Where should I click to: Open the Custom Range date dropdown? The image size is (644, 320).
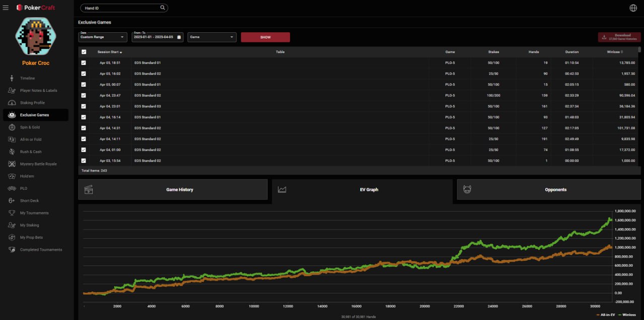103,37
